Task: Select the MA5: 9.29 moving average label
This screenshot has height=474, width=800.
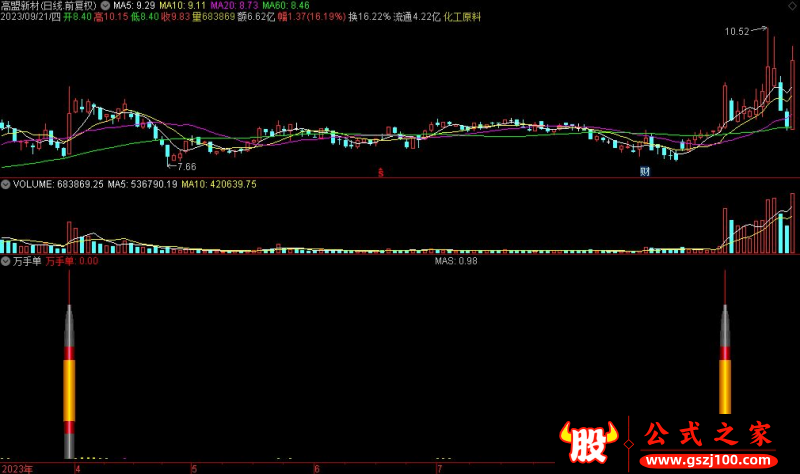Action: (x=134, y=6)
